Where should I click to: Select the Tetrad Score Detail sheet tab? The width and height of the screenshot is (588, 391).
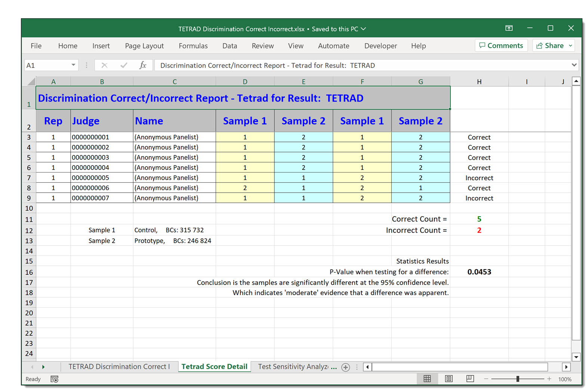[214, 367]
